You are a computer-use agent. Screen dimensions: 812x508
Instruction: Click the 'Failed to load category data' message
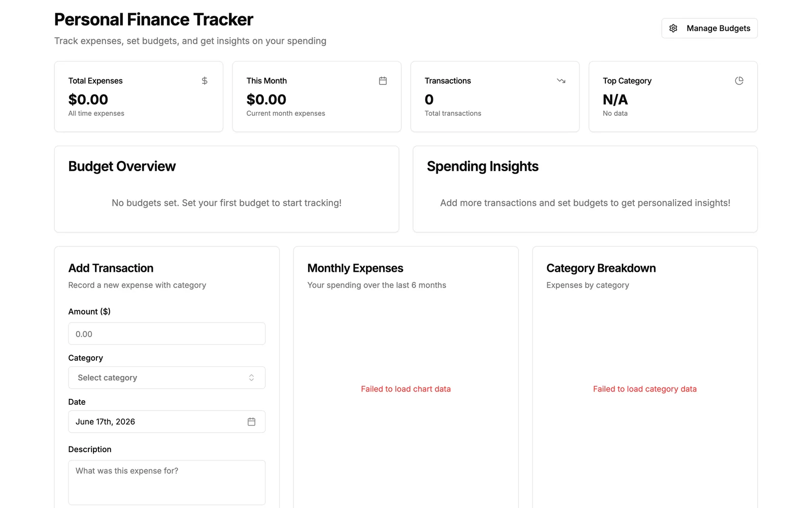click(x=645, y=389)
